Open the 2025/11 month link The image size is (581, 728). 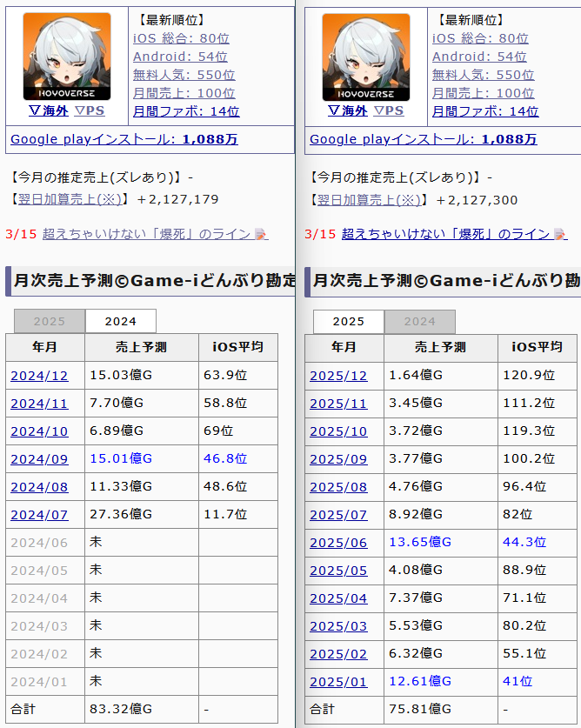point(338,404)
